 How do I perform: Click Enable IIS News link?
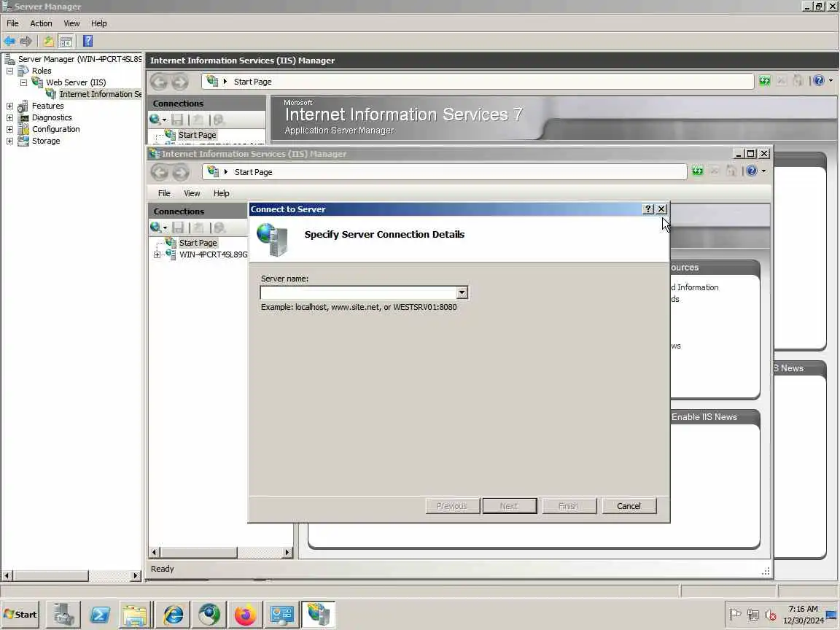(704, 417)
